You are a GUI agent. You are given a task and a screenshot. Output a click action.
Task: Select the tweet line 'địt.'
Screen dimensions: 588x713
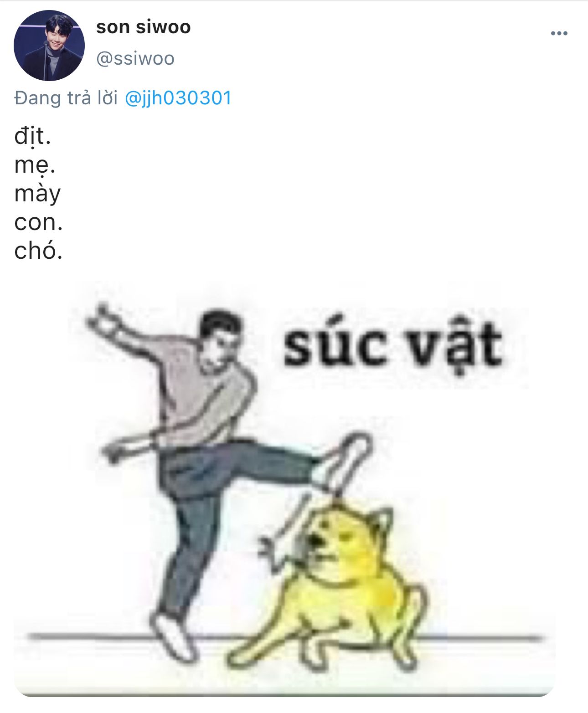[x=32, y=136]
